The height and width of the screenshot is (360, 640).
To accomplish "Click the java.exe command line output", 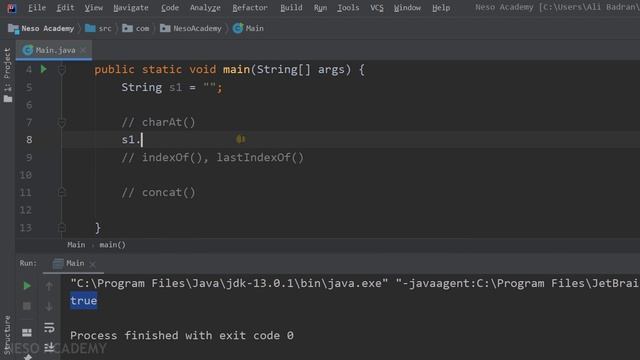I will 355,283.
